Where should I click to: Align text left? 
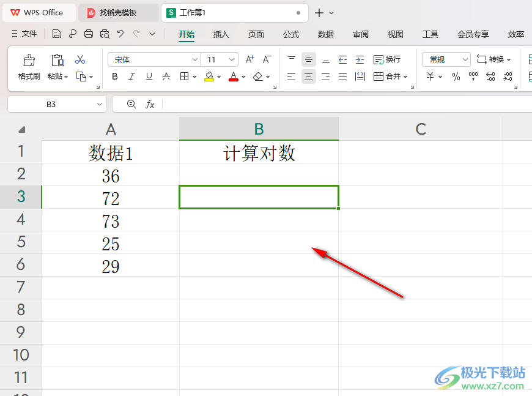292,77
